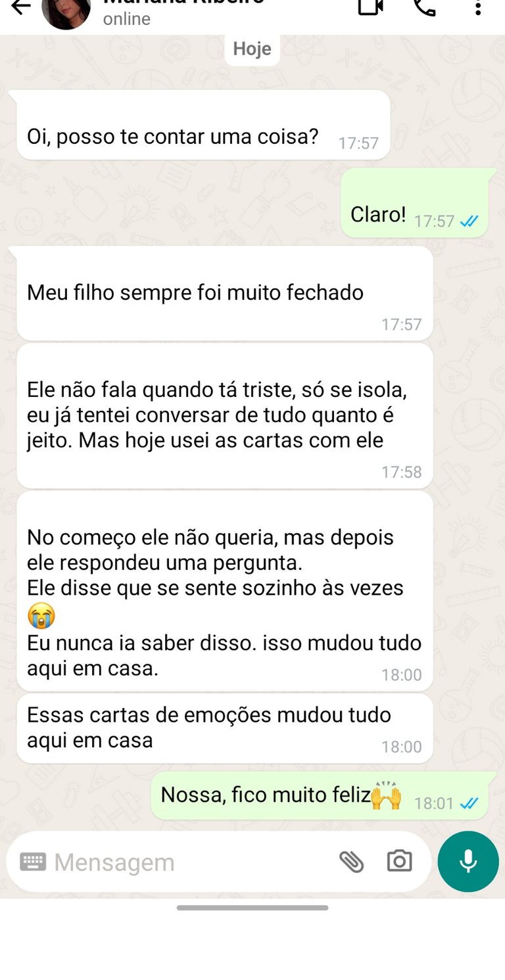Tap the bottom home gesture bar
The width and height of the screenshot is (505, 980).
pos(252,908)
